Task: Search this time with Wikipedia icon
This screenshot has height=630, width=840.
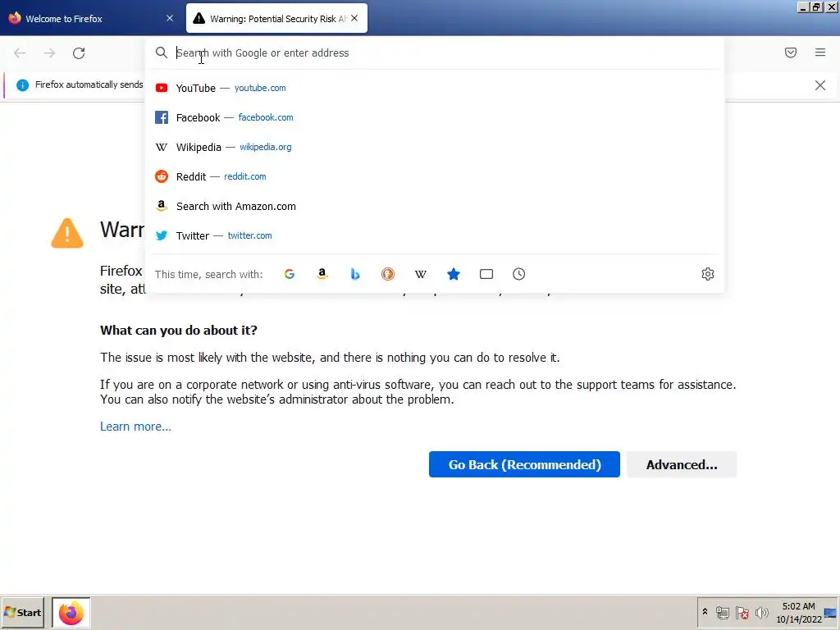Action: [x=421, y=274]
